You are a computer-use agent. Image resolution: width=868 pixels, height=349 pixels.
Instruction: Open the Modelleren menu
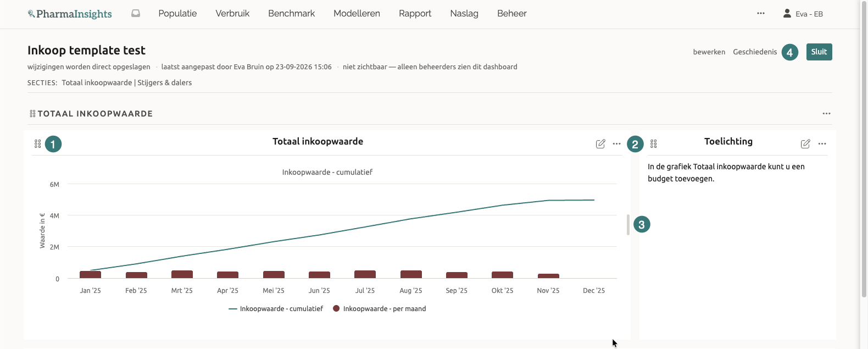[357, 13]
